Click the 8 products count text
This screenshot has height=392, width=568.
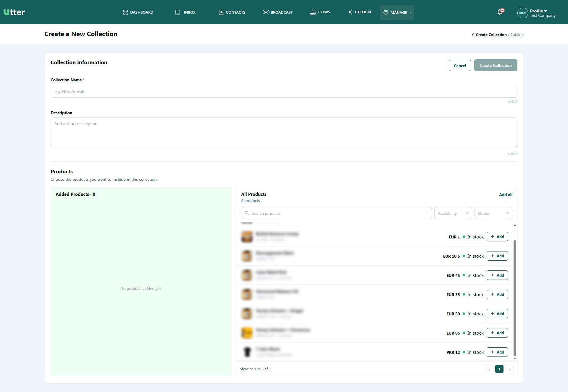[250, 201]
